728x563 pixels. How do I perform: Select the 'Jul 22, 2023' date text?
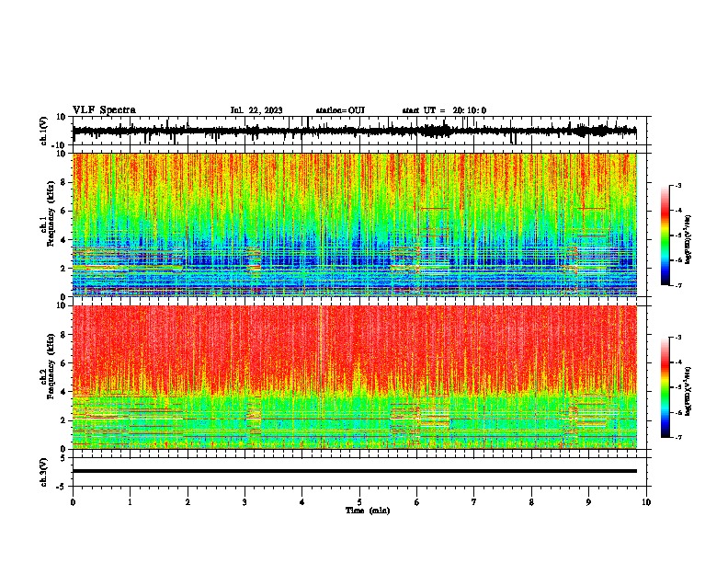(x=256, y=110)
